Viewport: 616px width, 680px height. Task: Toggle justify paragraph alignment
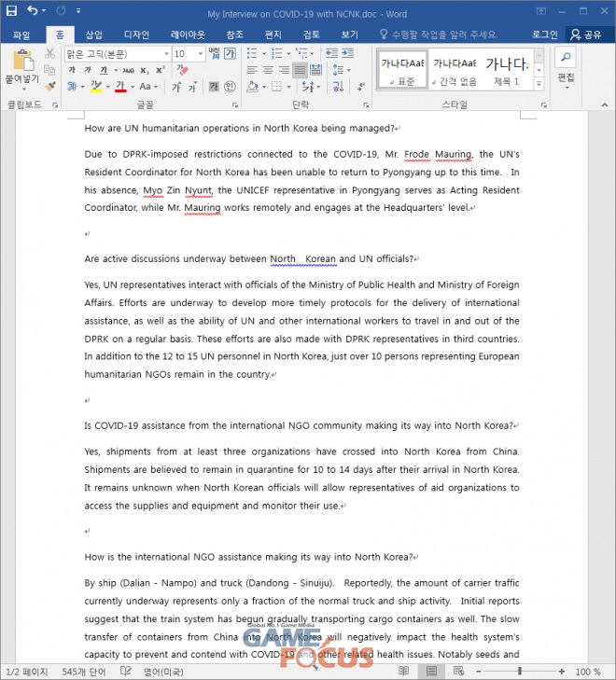(x=300, y=70)
